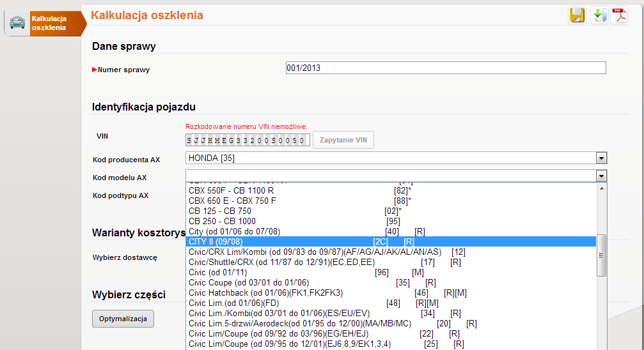This screenshot has width=644, height=350.
Task: Open the Kod producenta AX dropdown
Action: [396, 158]
